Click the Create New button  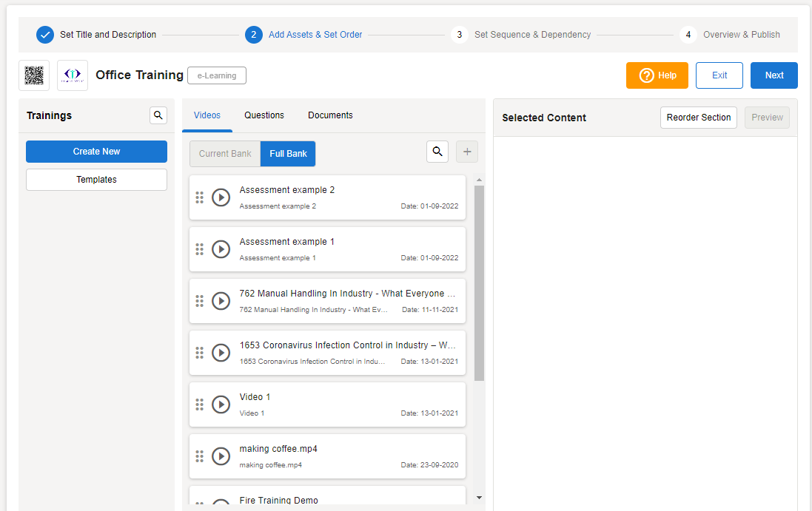(x=96, y=152)
